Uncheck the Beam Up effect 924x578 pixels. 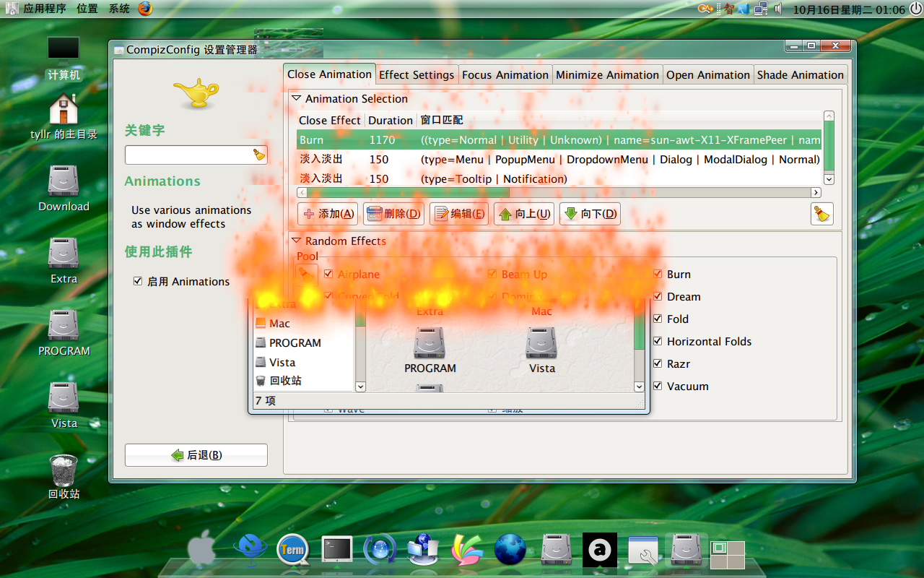click(x=492, y=274)
